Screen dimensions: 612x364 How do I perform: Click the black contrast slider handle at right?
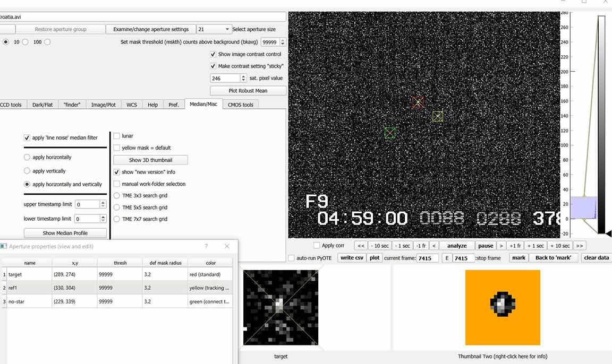click(608, 233)
